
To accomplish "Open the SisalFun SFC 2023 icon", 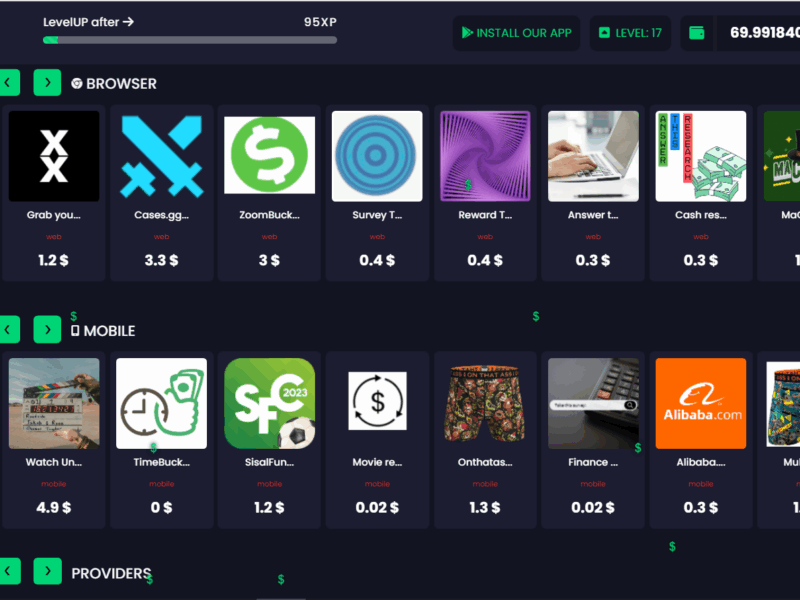I will point(269,403).
